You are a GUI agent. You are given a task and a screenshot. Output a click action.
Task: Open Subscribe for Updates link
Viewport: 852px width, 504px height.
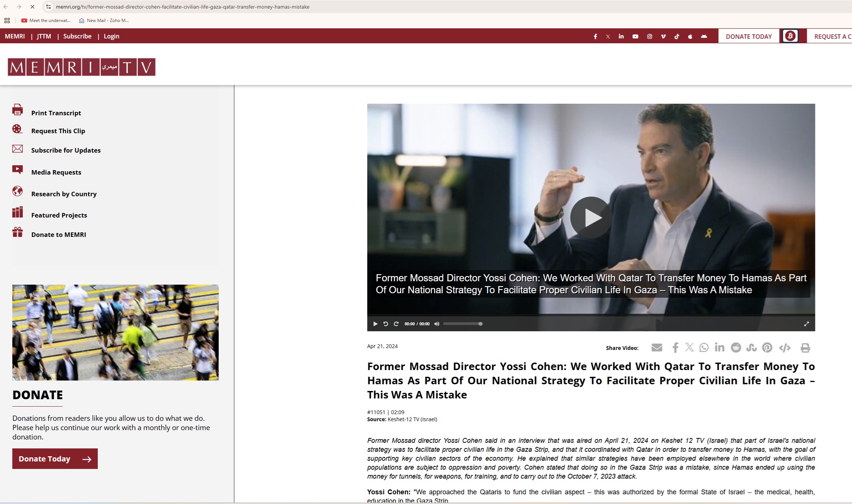(x=66, y=150)
